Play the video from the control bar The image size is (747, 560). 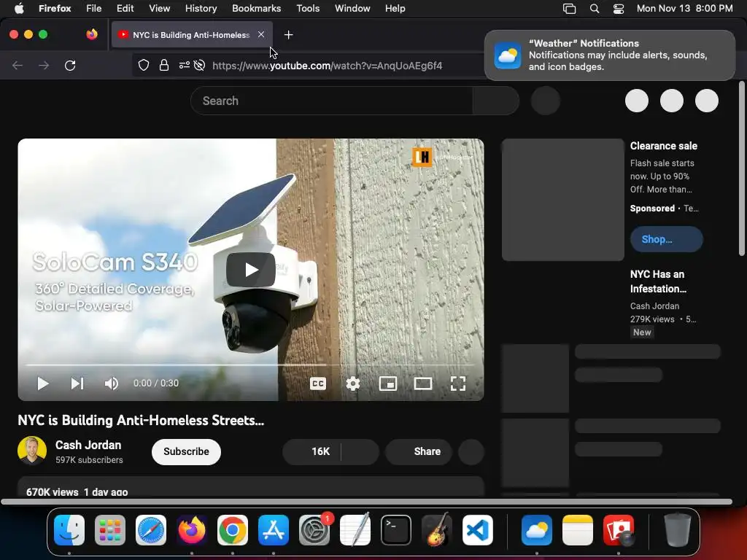(43, 384)
